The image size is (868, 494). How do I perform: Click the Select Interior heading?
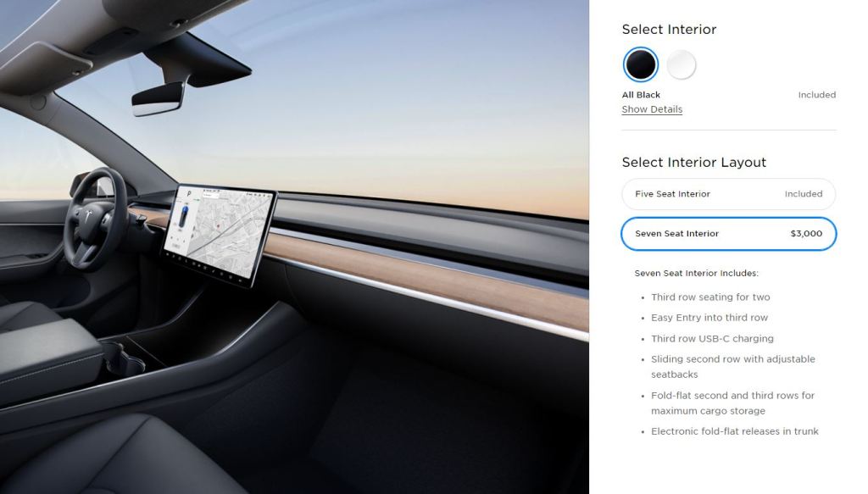click(669, 30)
